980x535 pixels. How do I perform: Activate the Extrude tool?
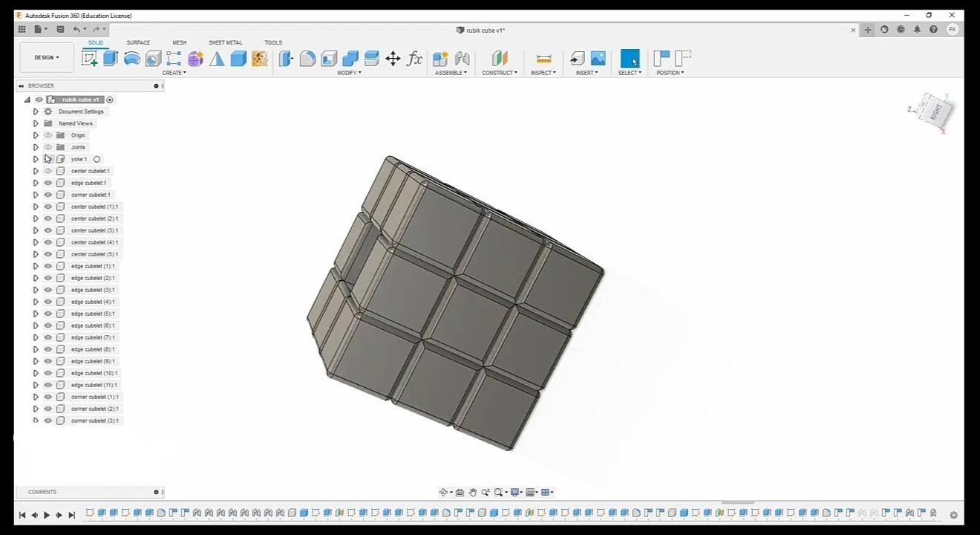tap(108, 57)
